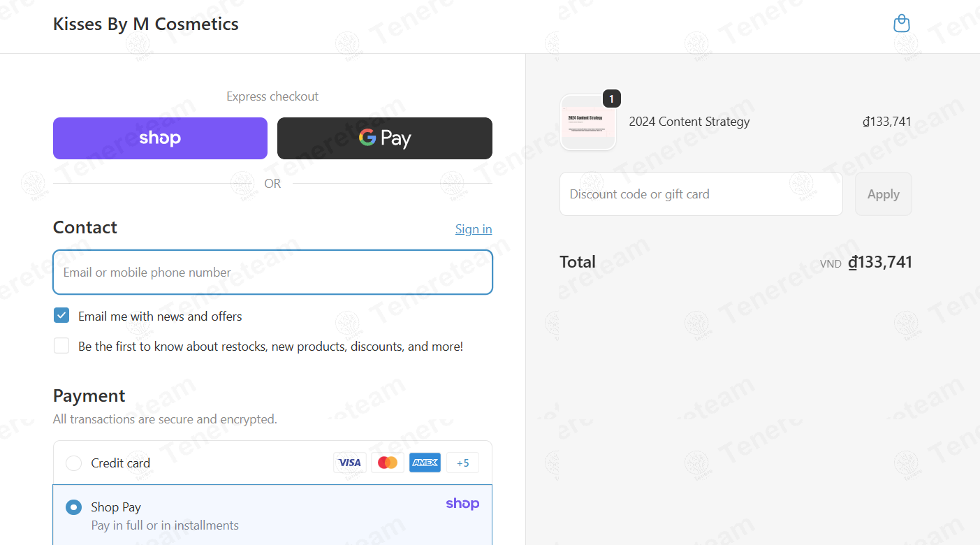Select the Shop Pay radio option
Viewport: 980px width, 545px height.
pos(73,507)
